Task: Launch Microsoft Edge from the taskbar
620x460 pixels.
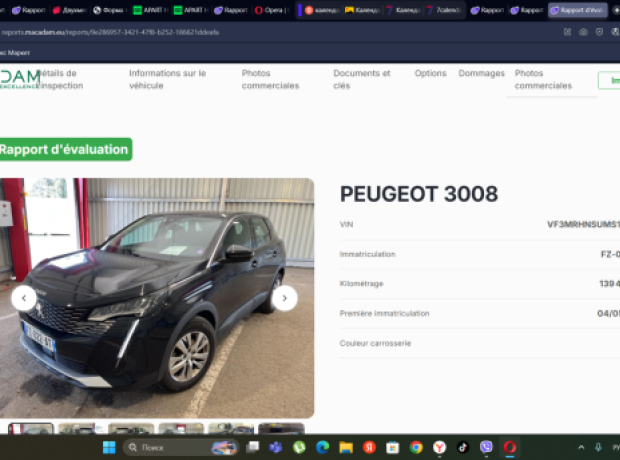Action: click(x=323, y=447)
